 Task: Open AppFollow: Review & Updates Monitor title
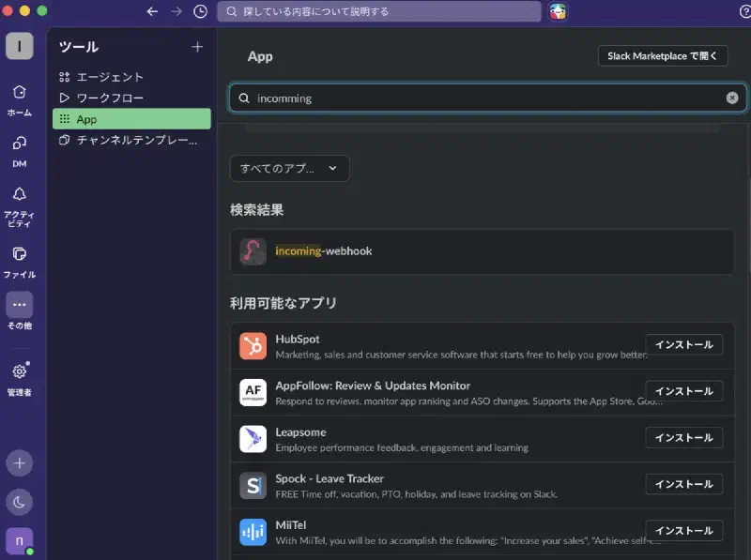point(373,386)
